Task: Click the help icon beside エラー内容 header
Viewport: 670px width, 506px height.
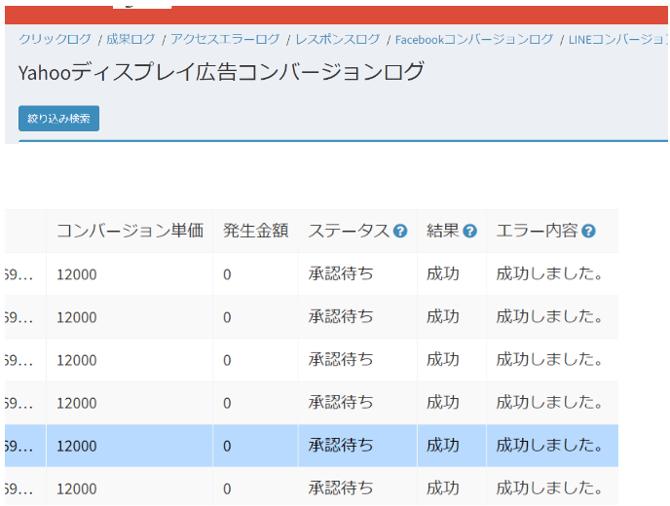Action: (588, 231)
